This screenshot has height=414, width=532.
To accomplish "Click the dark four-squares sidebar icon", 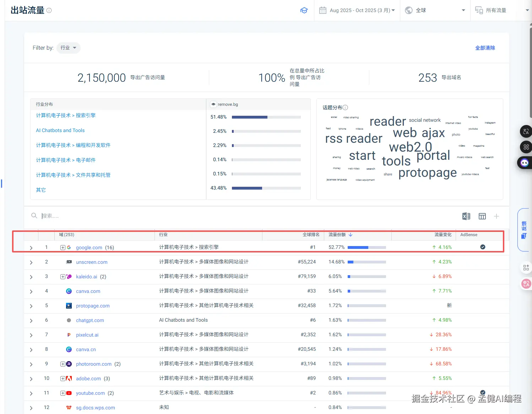I will (526, 147).
